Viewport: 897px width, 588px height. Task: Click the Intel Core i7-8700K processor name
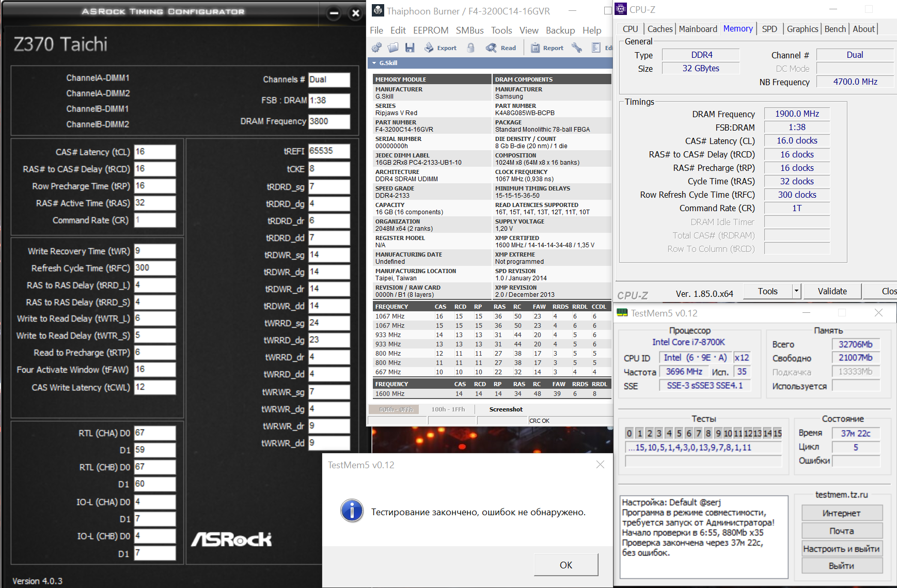click(x=688, y=342)
